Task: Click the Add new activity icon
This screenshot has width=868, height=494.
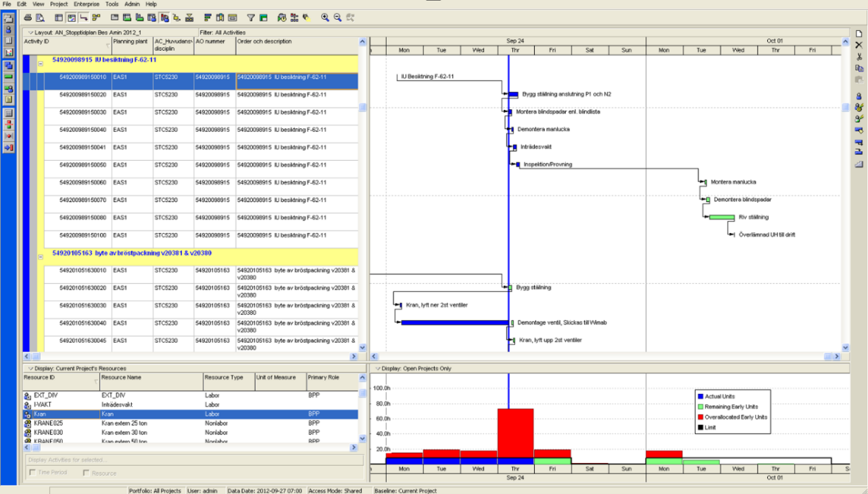Action: [x=859, y=33]
